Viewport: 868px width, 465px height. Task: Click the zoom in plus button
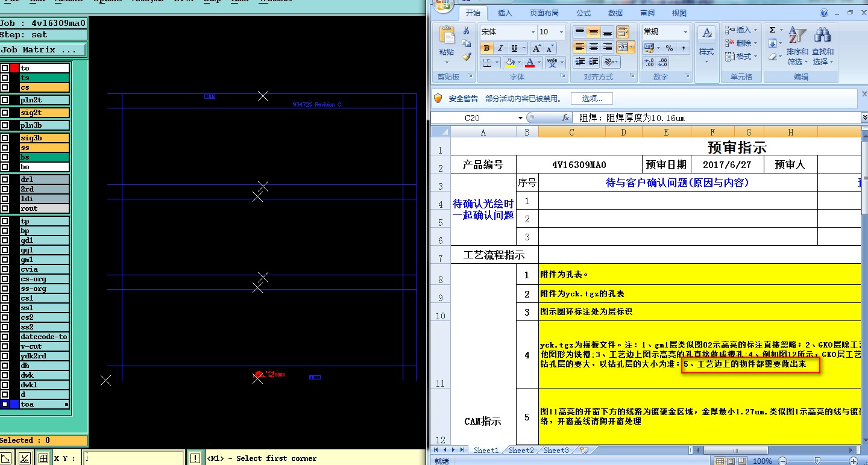click(852, 461)
